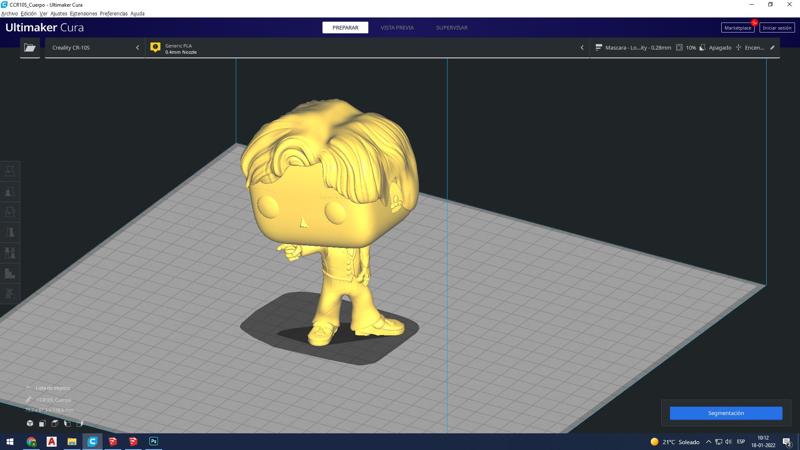Click the blue Segmentación slice button

click(x=726, y=413)
